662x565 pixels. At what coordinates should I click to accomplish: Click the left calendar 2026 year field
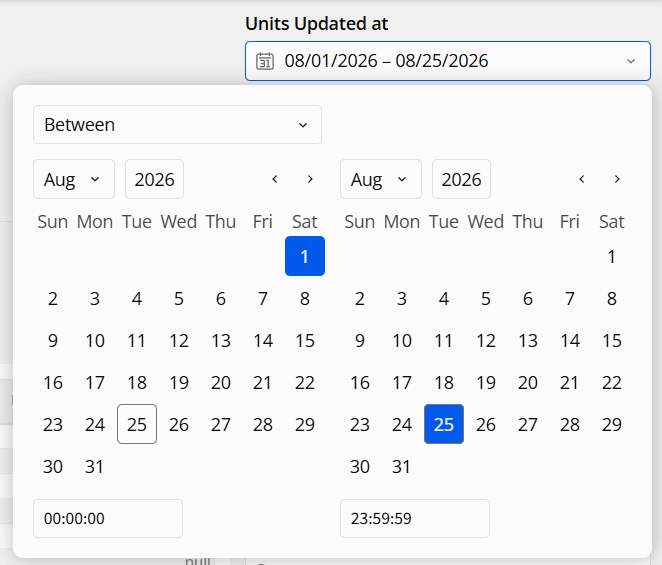coord(155,179)
